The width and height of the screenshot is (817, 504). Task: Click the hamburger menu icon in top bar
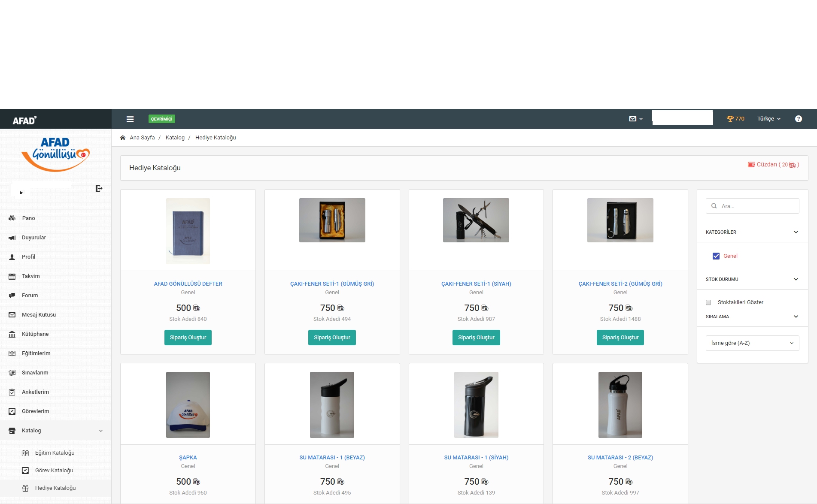[x=130, y=119]
